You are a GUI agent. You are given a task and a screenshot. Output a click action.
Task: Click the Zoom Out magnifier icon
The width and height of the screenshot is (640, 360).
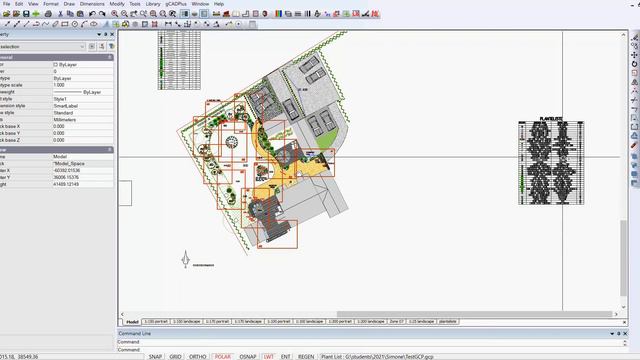coord(124,14)
